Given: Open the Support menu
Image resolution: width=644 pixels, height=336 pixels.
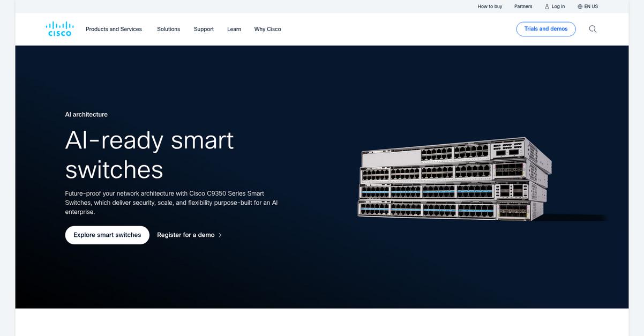Looking at the screenshot, I should 204,29.
